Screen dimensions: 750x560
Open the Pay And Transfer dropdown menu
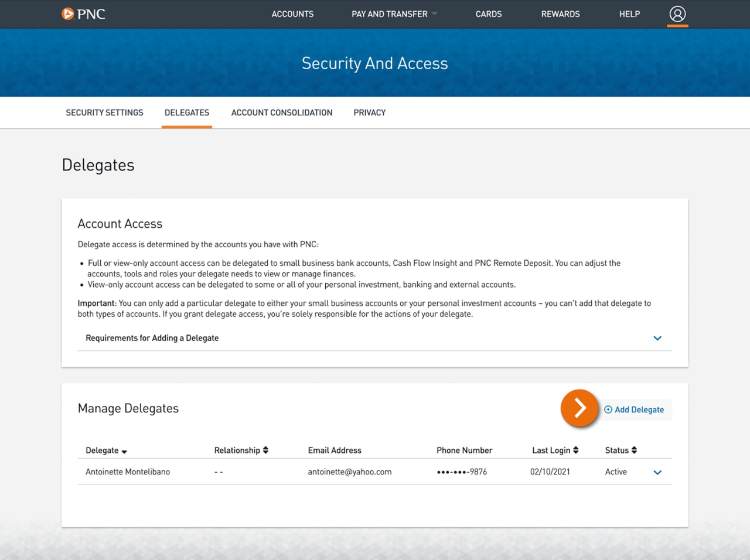point(394,14)
